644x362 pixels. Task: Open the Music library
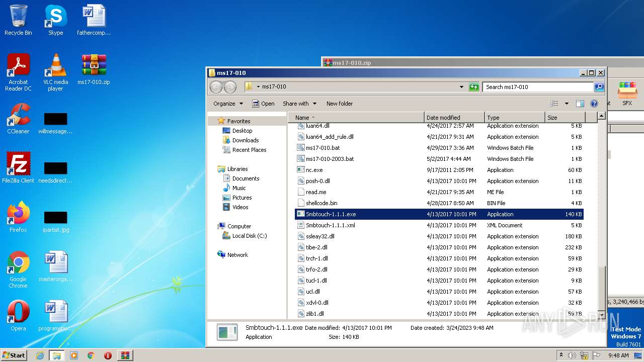point(239,188)
